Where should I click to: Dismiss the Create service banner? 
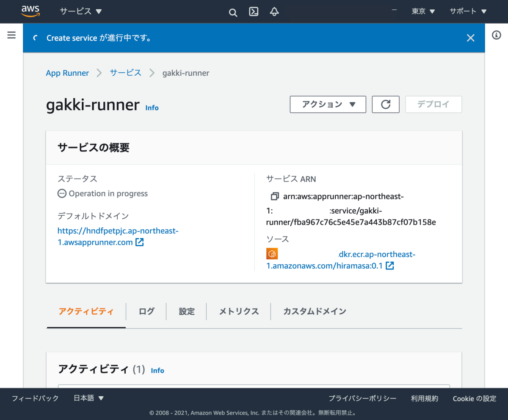[x=470, y=38]
